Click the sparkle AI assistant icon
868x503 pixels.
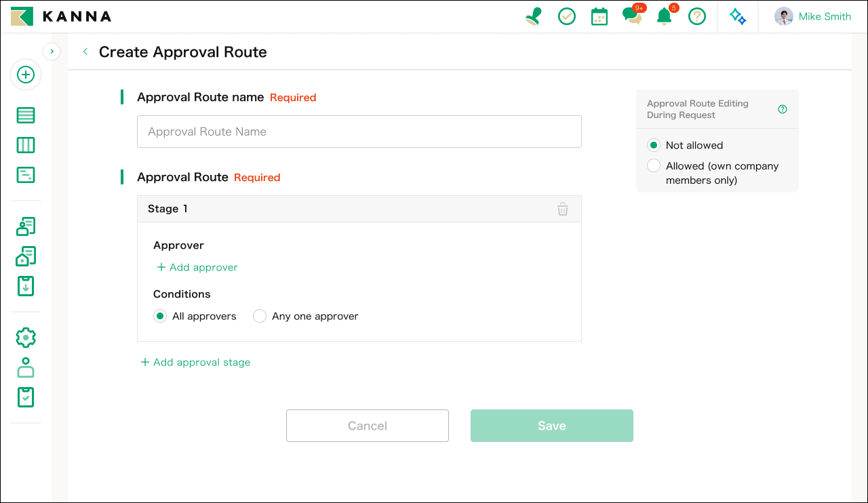pyautogui.click(x=738, y=16)
